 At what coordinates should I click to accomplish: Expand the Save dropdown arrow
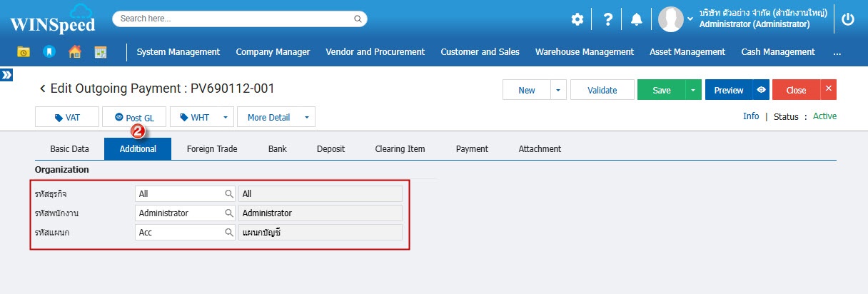pyautogui.click(x=692, y=90)
